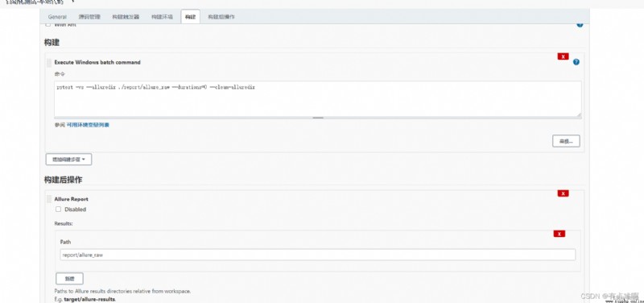Remove the report/allure_raw path entry
The height and width of the screenshot is (303, 644).
click(559, 234)
